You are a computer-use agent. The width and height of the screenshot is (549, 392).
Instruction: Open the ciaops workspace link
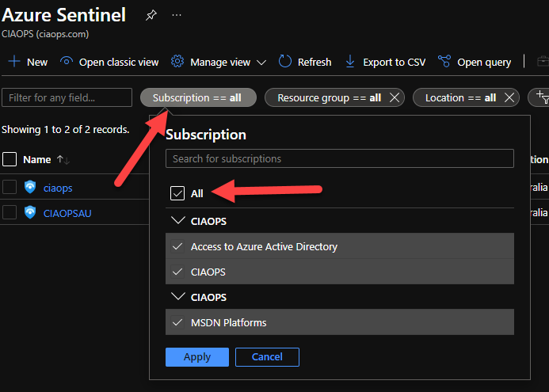coord(58,188)
